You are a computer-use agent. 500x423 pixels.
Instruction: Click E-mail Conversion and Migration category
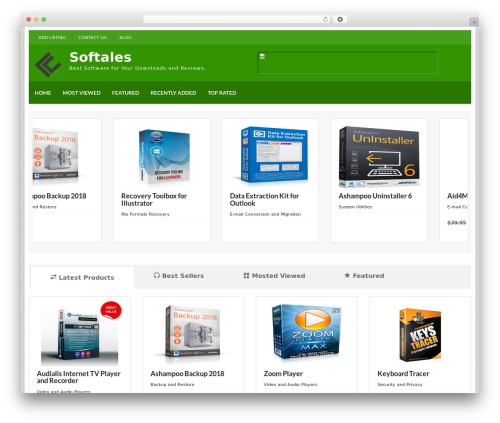coord(265,214)
